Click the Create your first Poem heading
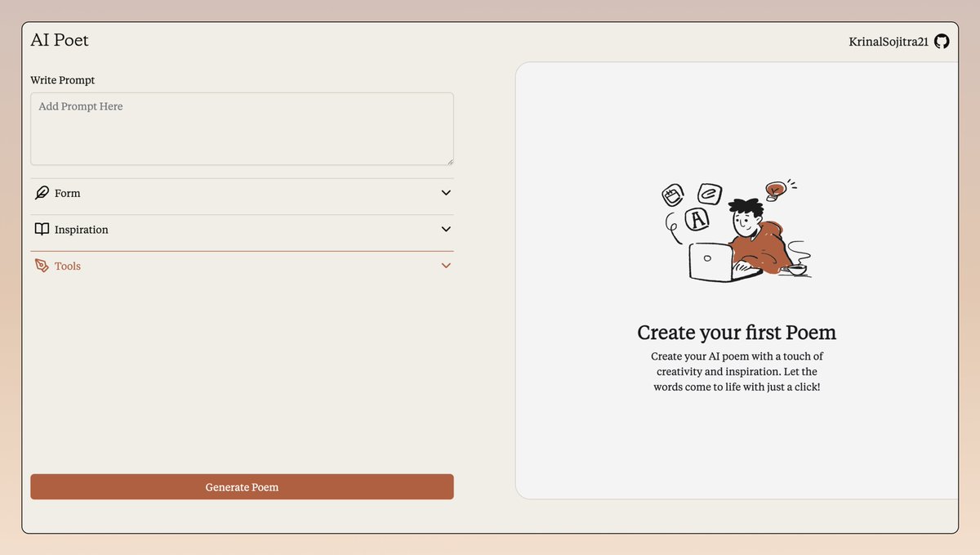This screenshot has height=555, width=980. click(737, 333)
